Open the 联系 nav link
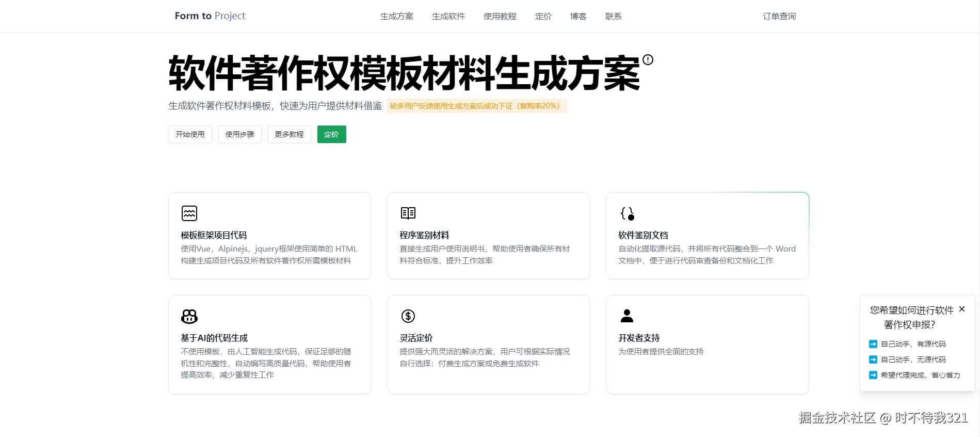 click(614, 17)
